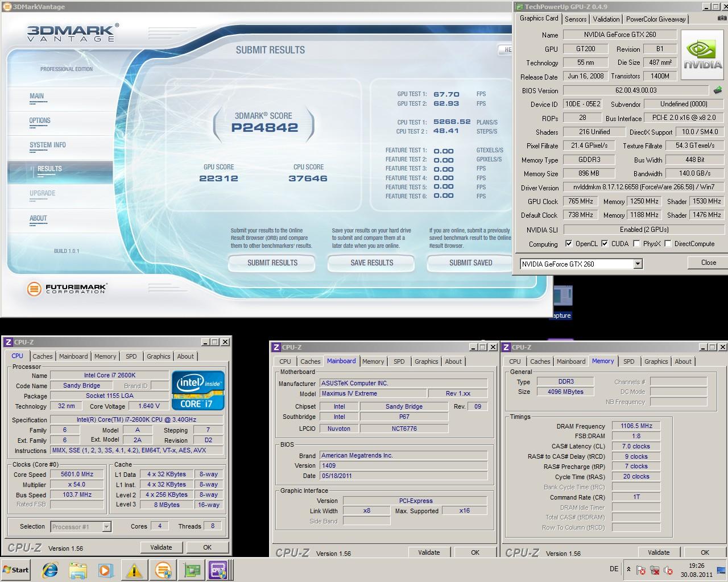
Task: Click the taskbar clock showing 19:26
Action: (x=696, y=566)
